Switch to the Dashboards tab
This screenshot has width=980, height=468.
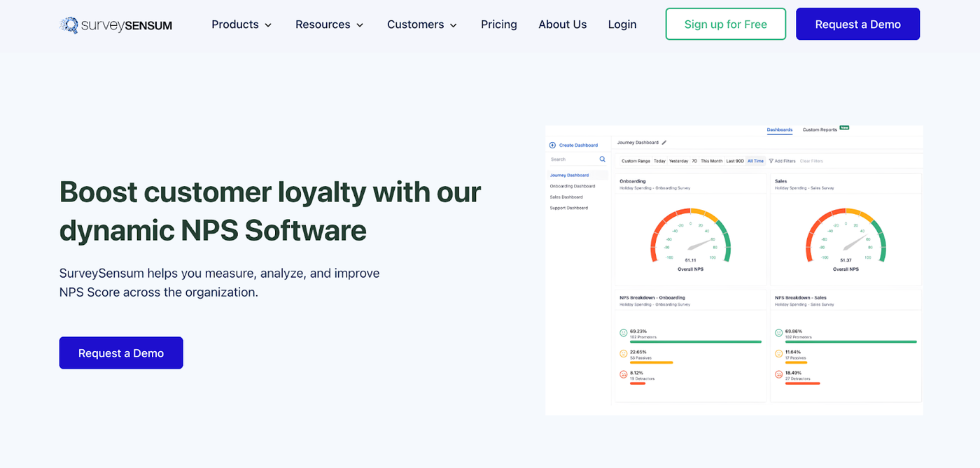tap(780, 130)
